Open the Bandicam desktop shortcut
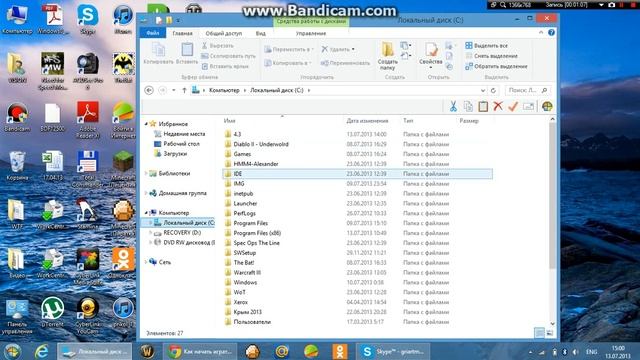This screenshot has height=360, width=640. click(17, 117)
